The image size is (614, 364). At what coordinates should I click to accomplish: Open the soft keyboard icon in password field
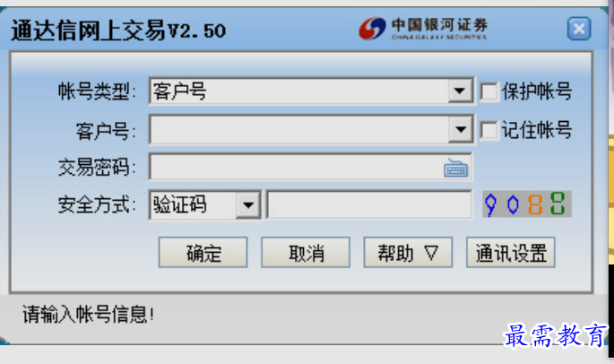(x=455, y=168)
